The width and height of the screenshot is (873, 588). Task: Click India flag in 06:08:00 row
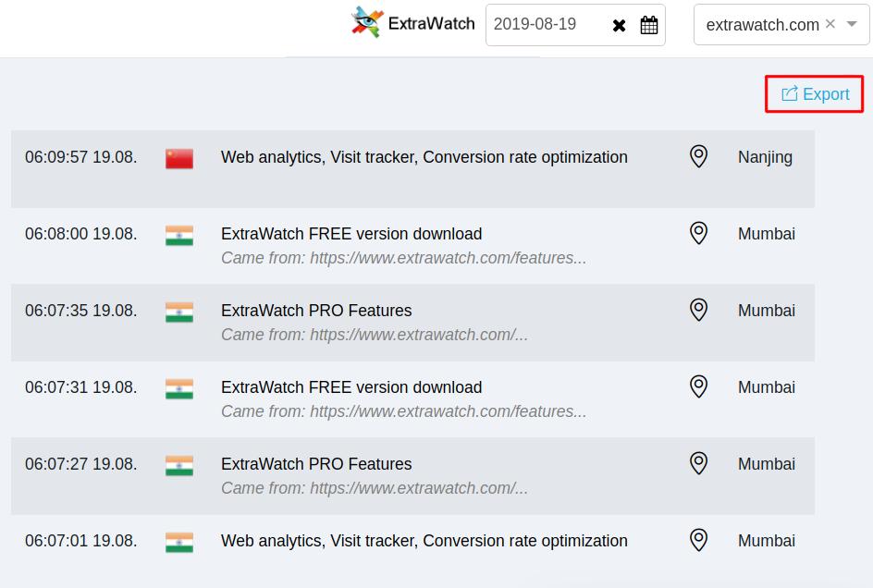179,235
